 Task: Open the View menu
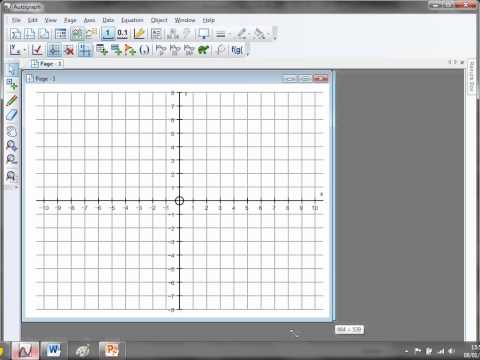[x=51, y=20]
